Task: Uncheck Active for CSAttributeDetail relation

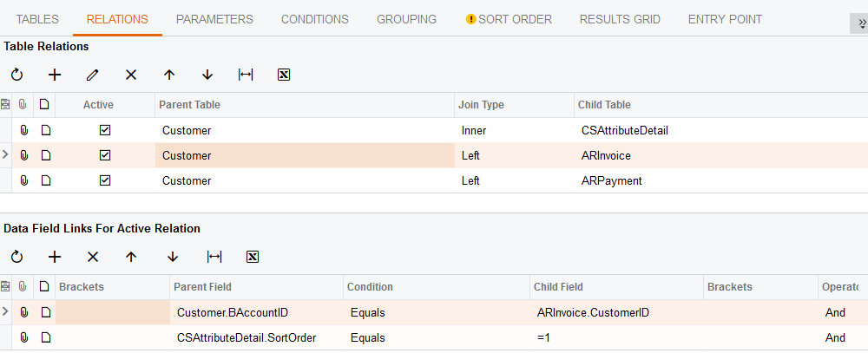Action: (105, 131)
